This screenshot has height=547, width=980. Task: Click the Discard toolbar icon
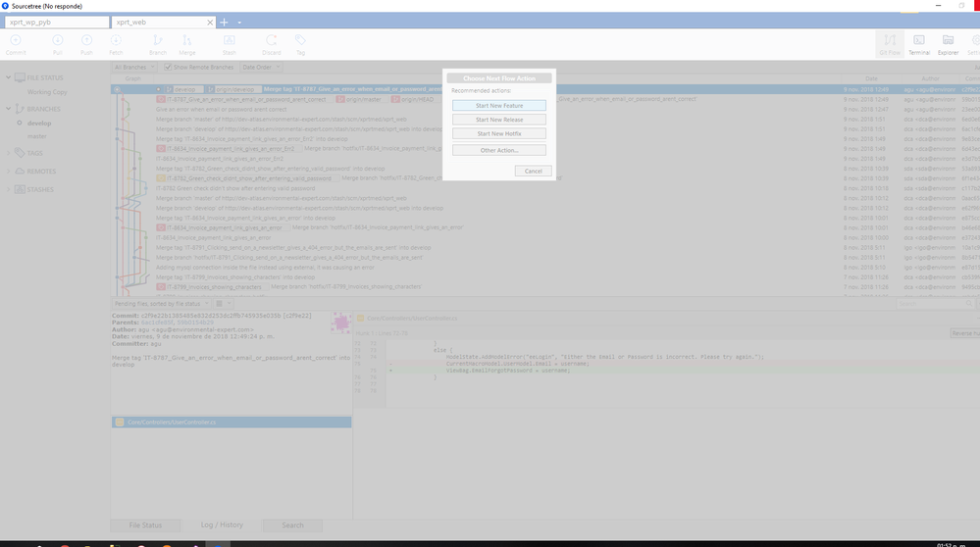(272, 44)
